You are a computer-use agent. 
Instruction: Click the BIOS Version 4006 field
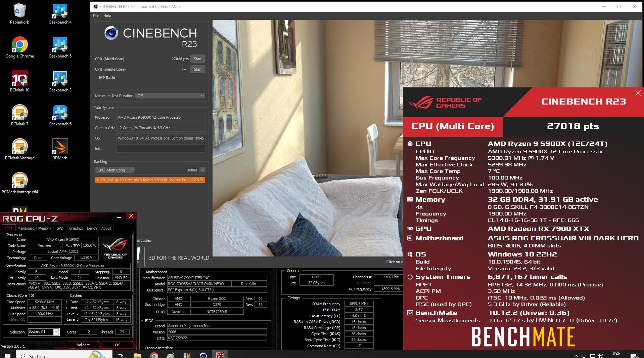pyautogui.click(x=217, y=332)
